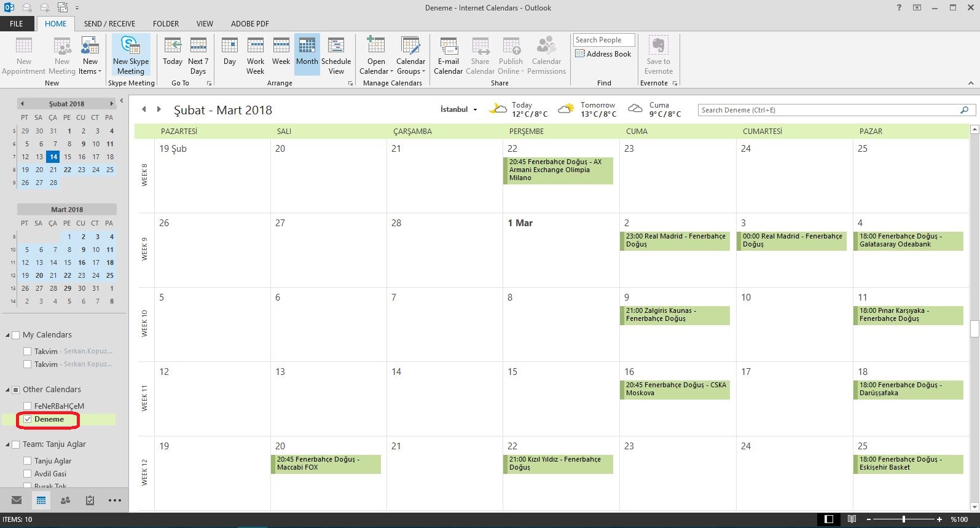Collapse Other Calendars group
The image size is (980, 528).
point(7,390)
